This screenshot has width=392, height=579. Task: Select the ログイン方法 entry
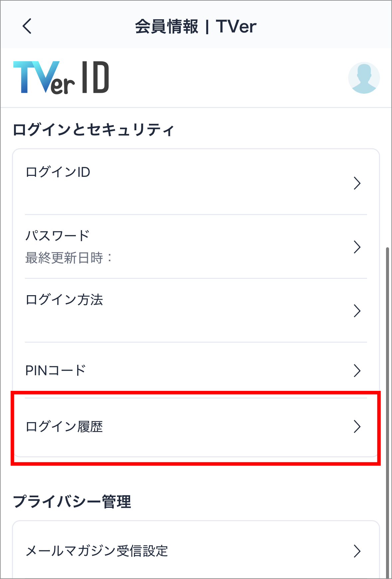[196, 310]
